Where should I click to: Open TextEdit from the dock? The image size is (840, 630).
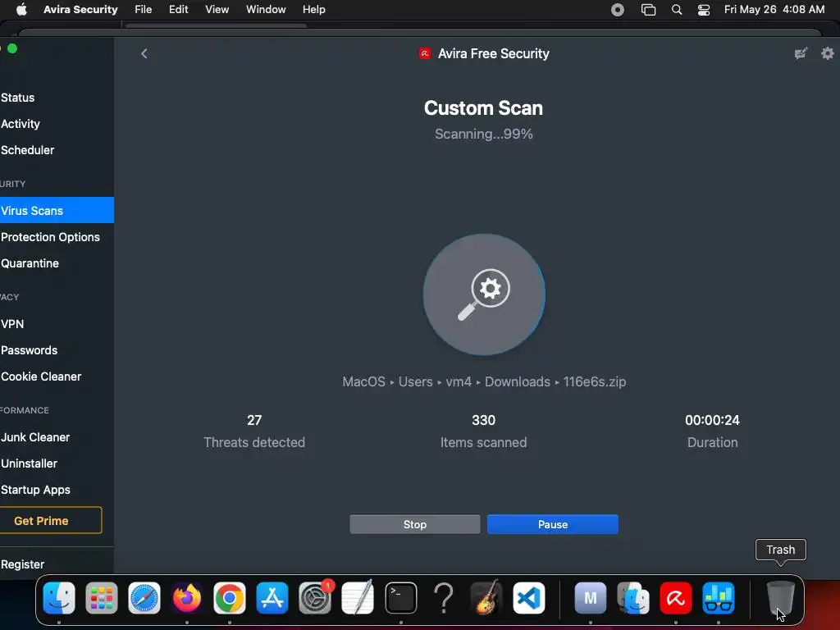(x=358, y=598)
